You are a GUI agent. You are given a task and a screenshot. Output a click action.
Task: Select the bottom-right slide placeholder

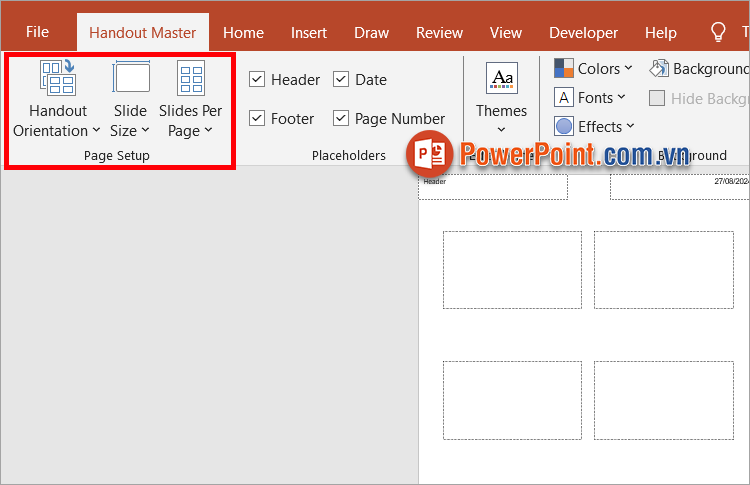[x=664, y=400]
